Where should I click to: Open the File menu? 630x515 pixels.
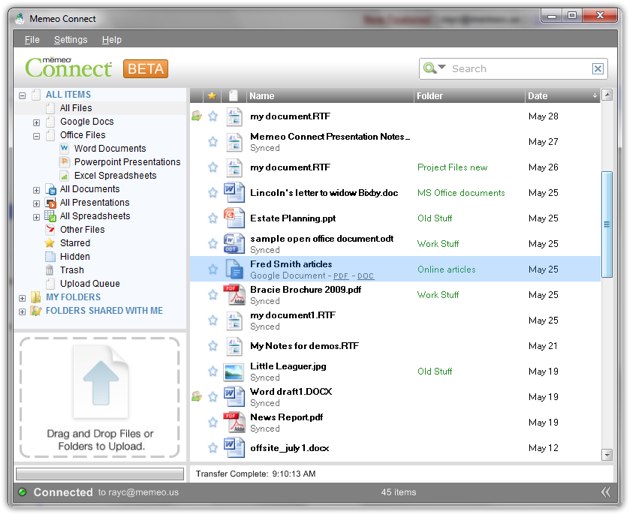click(x=32, y=40)
